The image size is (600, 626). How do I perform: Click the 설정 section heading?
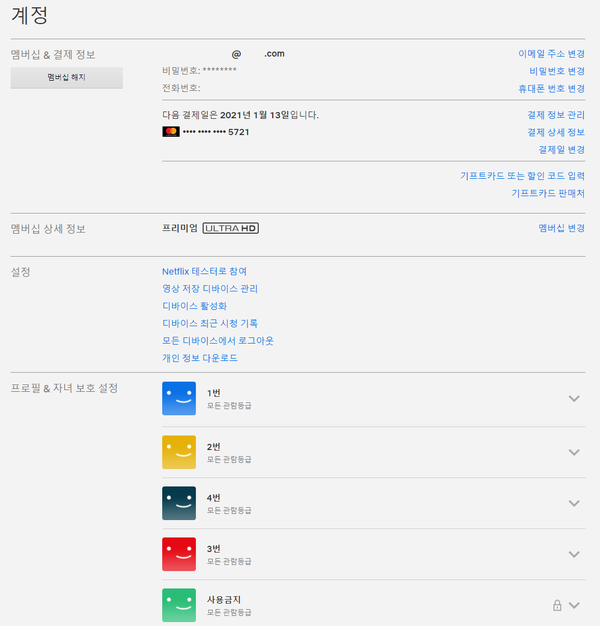coord(21,272)
